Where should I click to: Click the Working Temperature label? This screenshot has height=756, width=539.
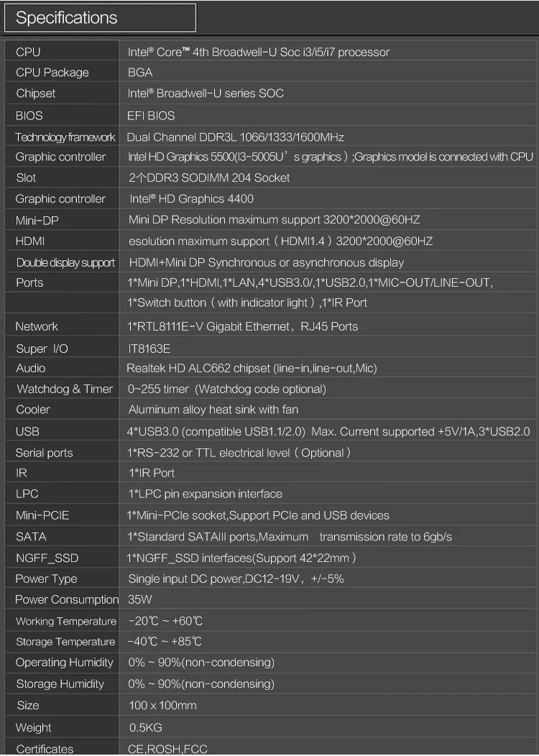[66, 622]
